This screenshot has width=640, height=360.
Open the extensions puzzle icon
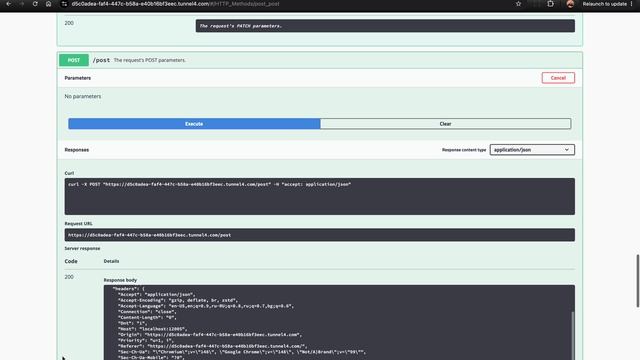[550, 4]
